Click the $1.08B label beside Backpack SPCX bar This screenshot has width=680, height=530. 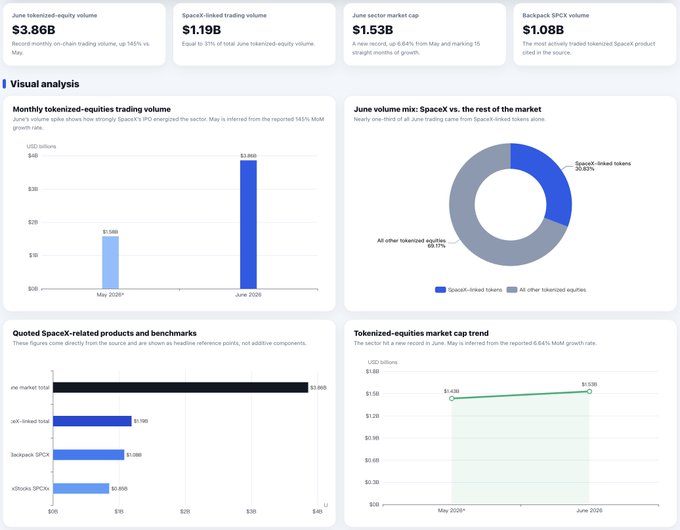[134, 455]
